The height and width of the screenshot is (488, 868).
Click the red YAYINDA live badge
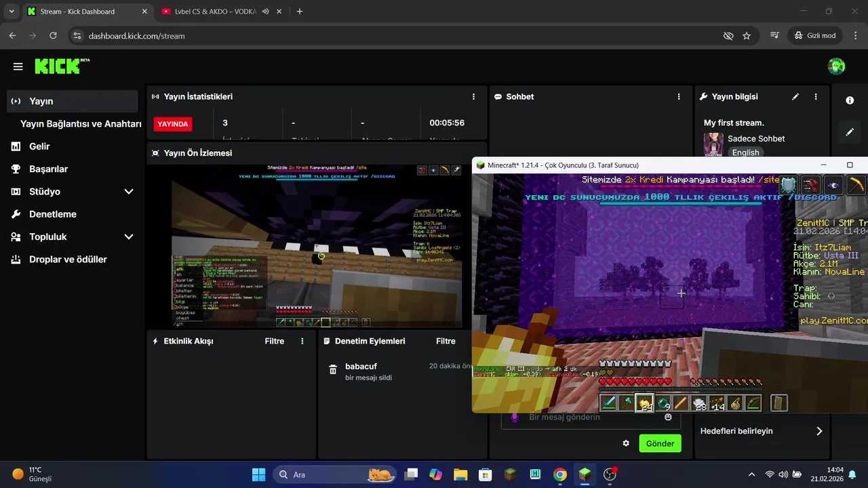click(x=173, y=124)
